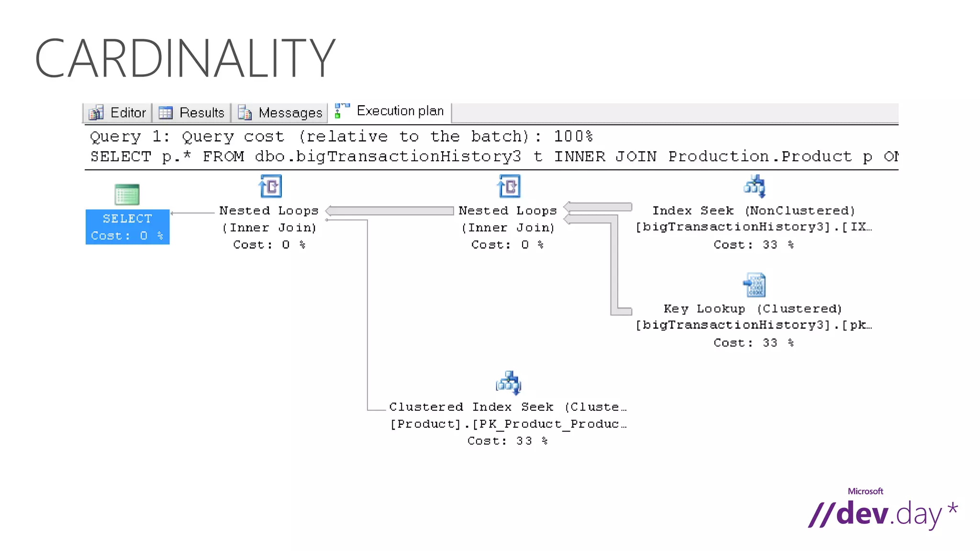This screenshot has width=980, height=551.
Task: Switch to the Messages tab
Action: pos(290,113)
